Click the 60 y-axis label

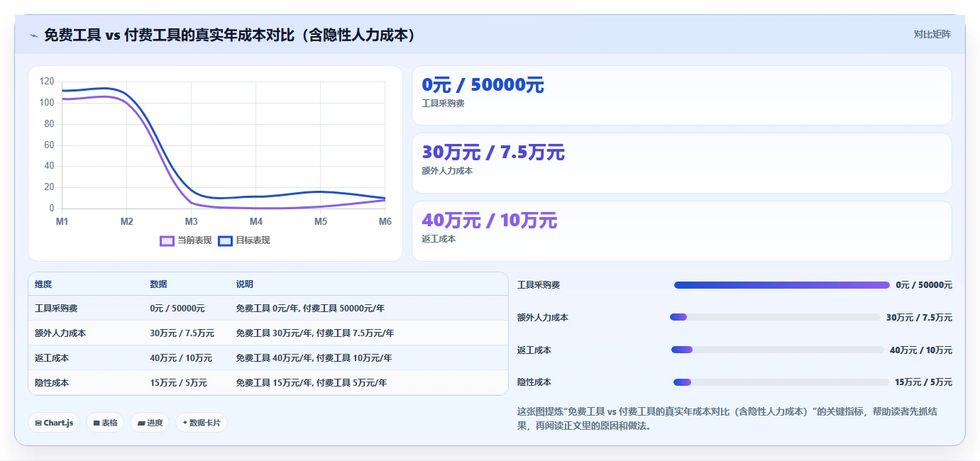point(49,145)
